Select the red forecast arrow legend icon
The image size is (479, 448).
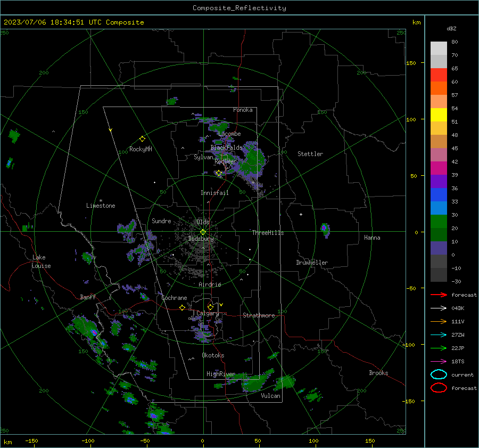pos(439,295)
